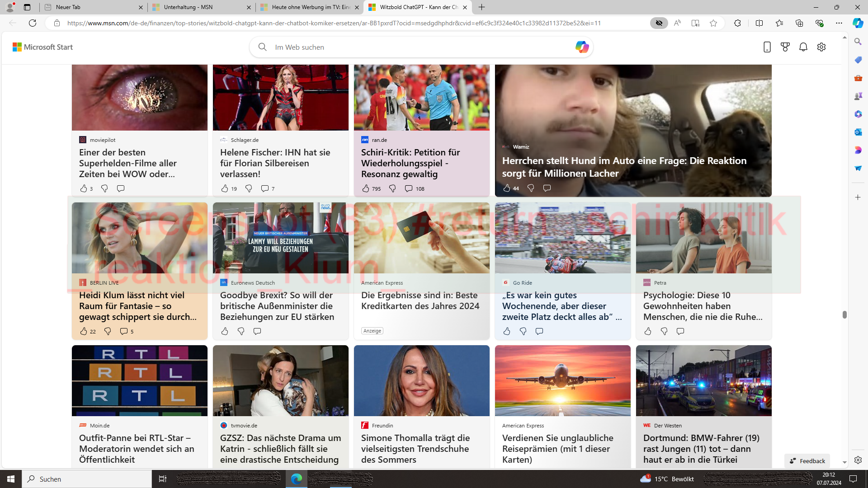Click split screen icon in toolbar

[x=759, y=23]
